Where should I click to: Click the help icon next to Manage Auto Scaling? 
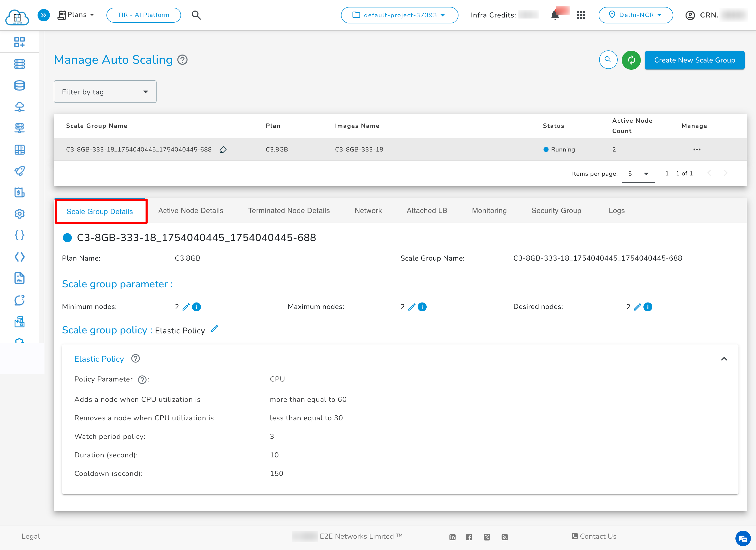click(182, 60)
